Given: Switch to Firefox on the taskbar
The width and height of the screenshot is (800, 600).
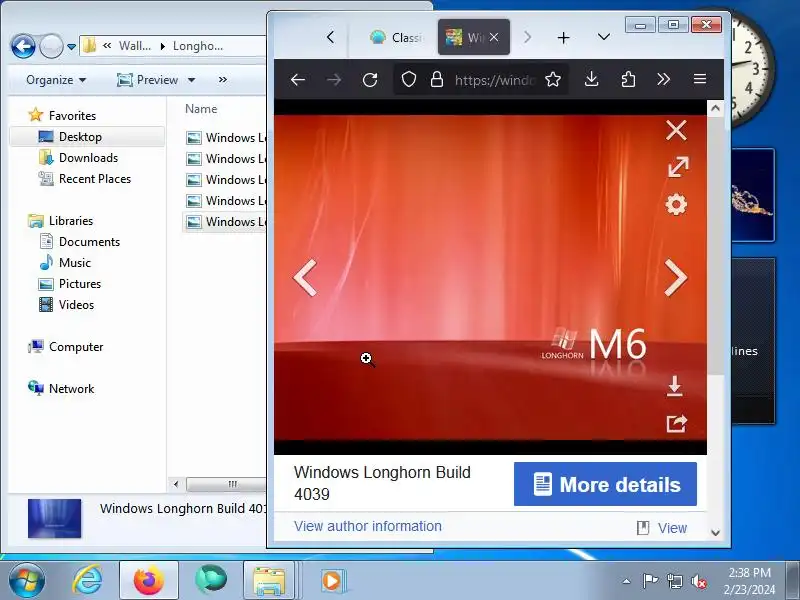Looking at the screenshot, I should [x=148, y=581].
